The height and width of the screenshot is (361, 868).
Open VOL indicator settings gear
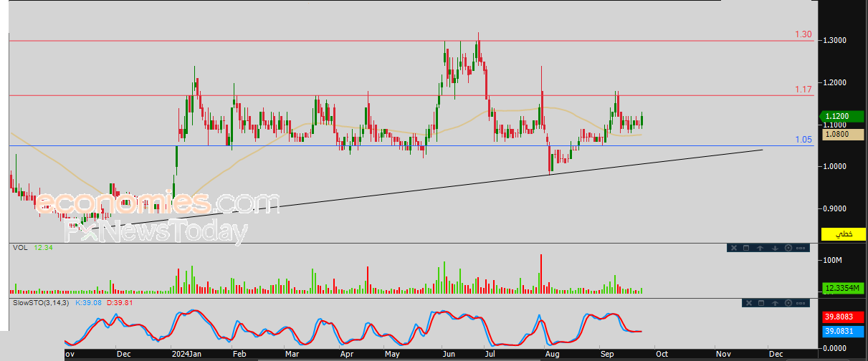click(x=788, y=248)
